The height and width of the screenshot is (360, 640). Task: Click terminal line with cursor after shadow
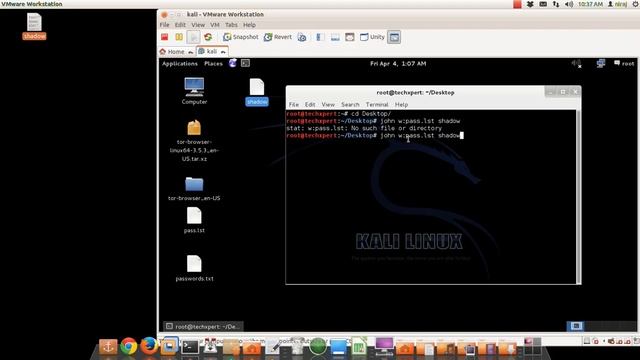pyautogui.click(x=375, y=136)
